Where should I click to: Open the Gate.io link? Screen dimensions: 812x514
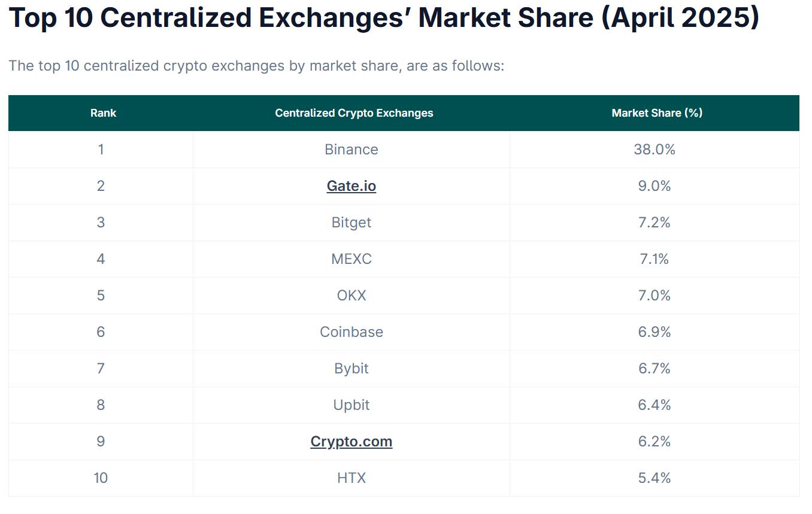[x=351, y=186]
